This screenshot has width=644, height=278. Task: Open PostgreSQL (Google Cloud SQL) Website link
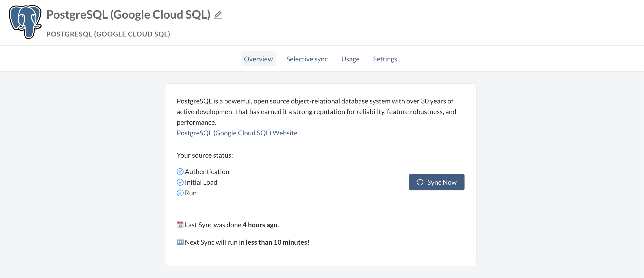pos(237,133)
